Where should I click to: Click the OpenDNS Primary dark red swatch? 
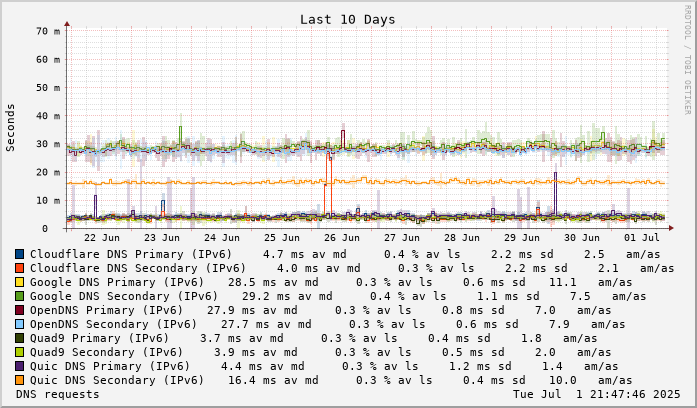[19, 310]
